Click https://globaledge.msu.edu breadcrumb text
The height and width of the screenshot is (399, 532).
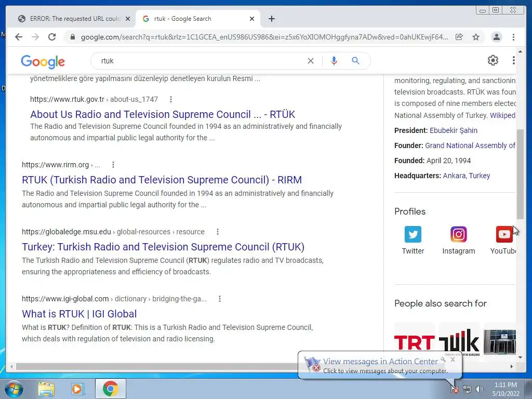tap(113, 232)
